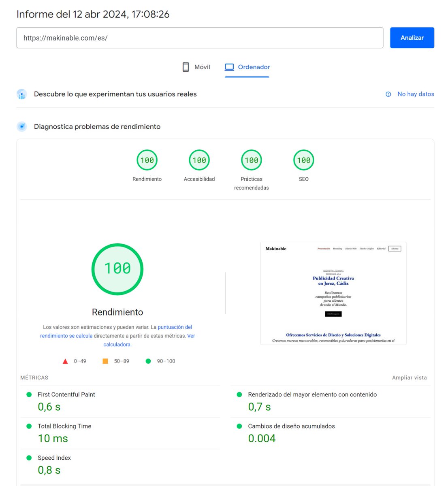Click the page screenshot thumbnail
The image size is (448, 486).
333,293
